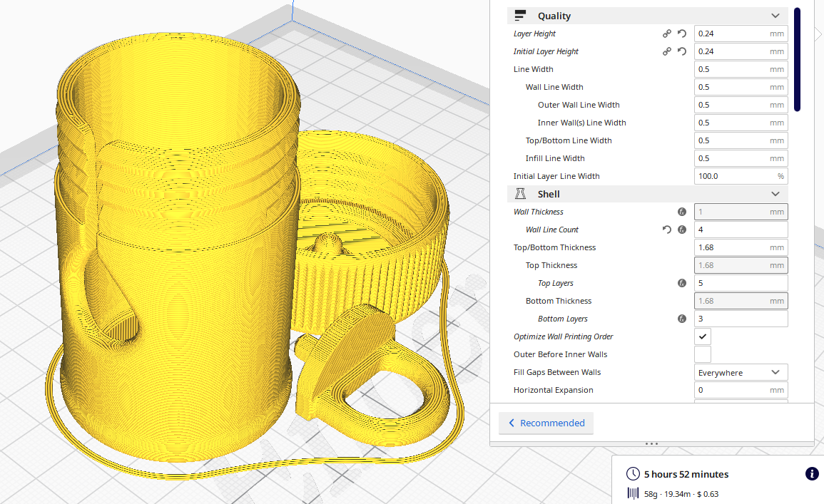The height and width of the screenshot is (504, 824).
Task: Uncheck Optimize Wall Printing Order
Action: 702,336
